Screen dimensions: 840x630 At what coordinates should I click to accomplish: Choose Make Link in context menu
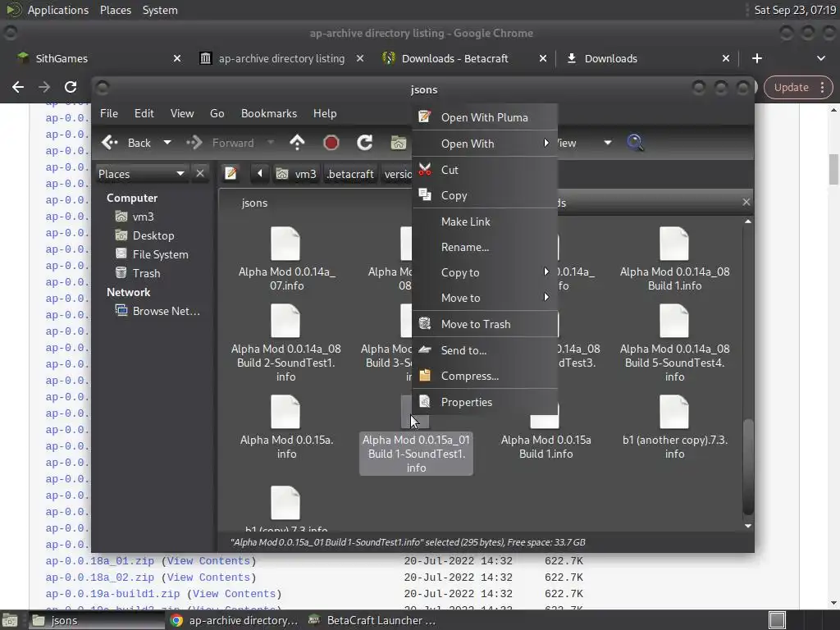click(485, 221)
